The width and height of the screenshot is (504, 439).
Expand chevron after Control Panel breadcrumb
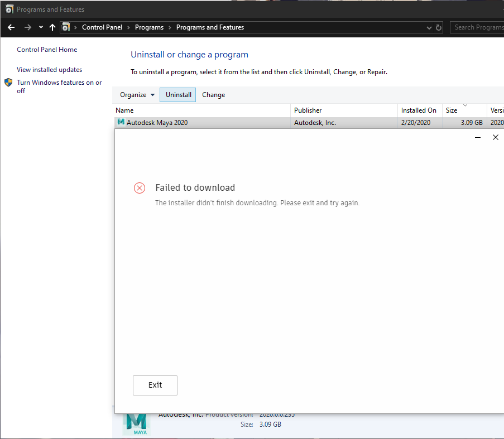[x=128, y=28]
